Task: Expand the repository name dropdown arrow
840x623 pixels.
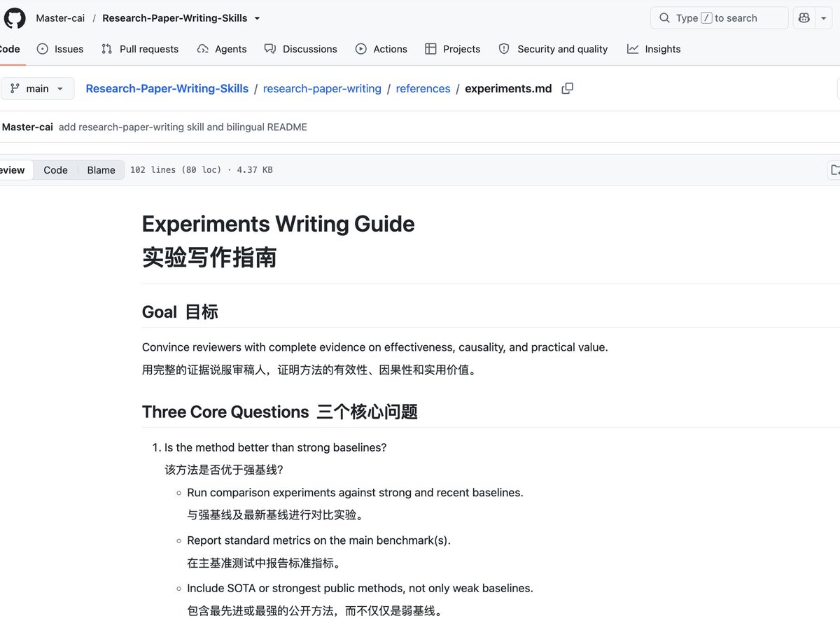Action: 257,18
